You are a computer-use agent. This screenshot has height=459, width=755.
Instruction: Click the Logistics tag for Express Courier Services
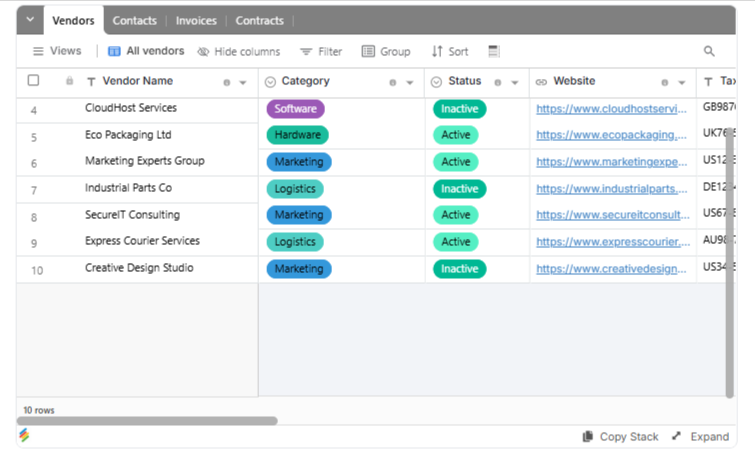295,242
